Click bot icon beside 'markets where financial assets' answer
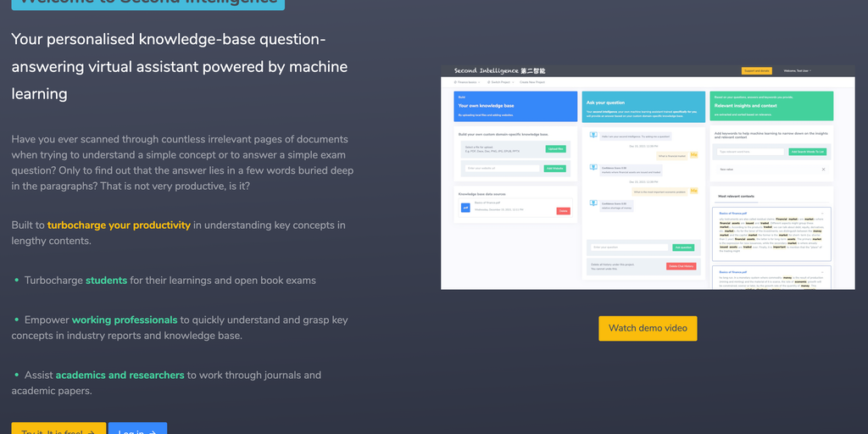868x434 pixels. pos(593,168)
